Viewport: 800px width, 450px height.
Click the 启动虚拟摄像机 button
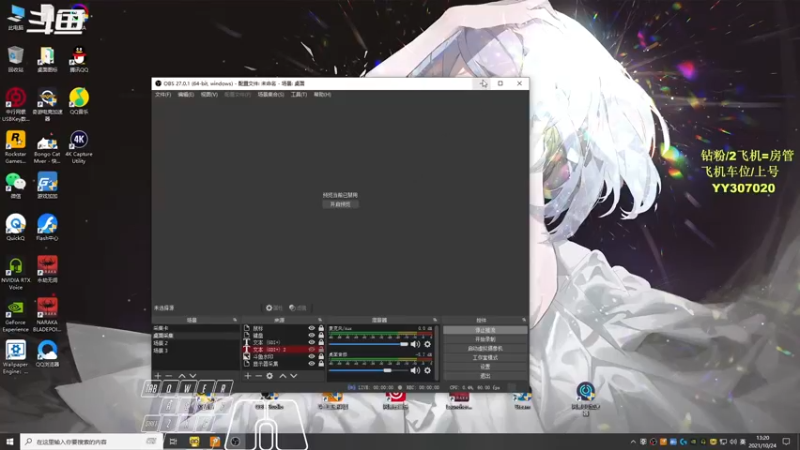[x=485, y=348]
